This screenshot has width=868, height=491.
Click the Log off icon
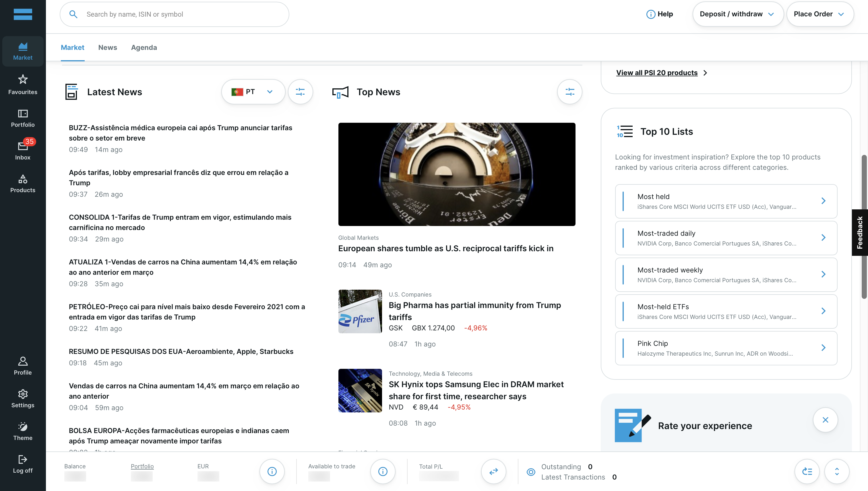tap(23, 464)
